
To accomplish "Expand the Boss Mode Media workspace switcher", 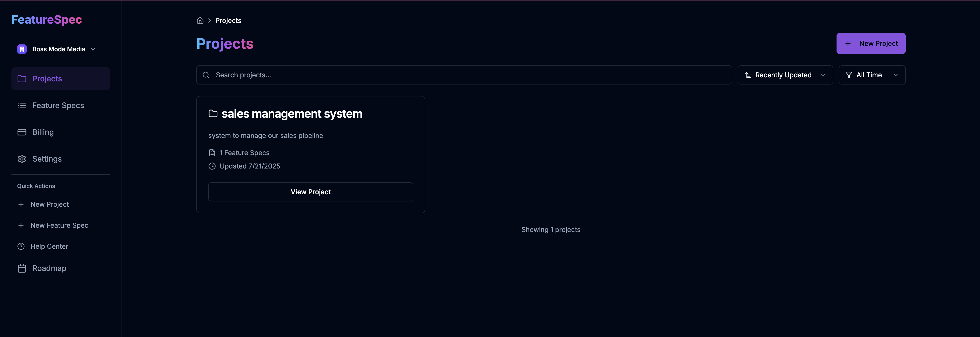I will (x=93, y=49).
